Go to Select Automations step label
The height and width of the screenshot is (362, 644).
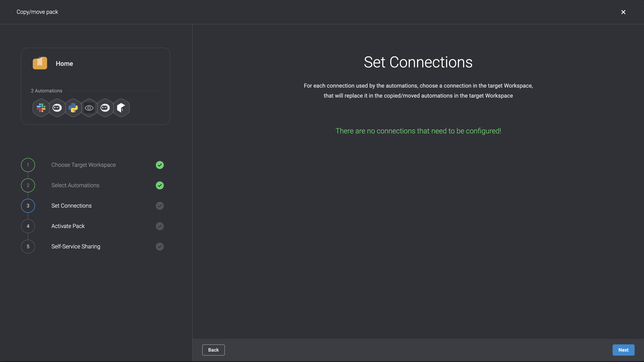point(75,185)
